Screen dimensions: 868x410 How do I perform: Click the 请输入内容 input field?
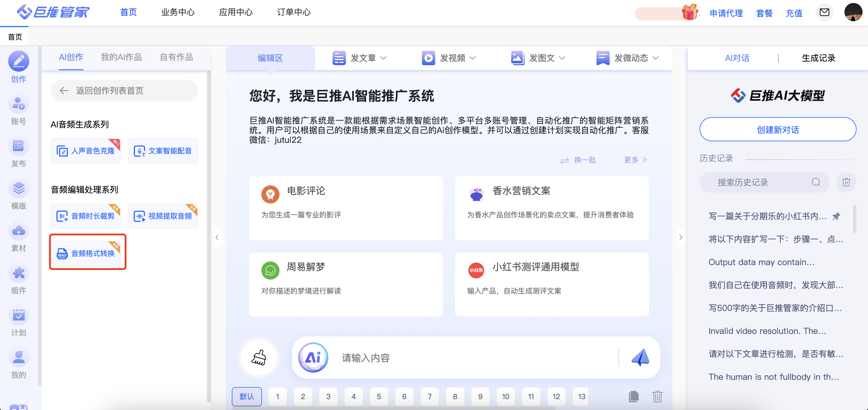pyautogui.click(x=477, y=357)
